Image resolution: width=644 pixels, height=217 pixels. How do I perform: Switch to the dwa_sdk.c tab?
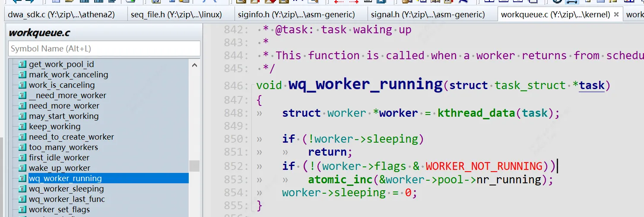(61, 15)
